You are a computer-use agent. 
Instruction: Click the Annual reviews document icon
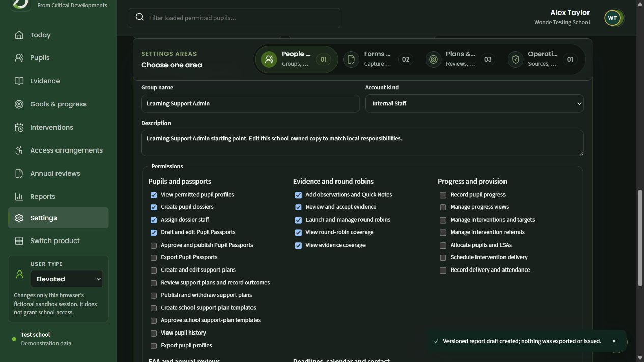click(x=19, y=173)
